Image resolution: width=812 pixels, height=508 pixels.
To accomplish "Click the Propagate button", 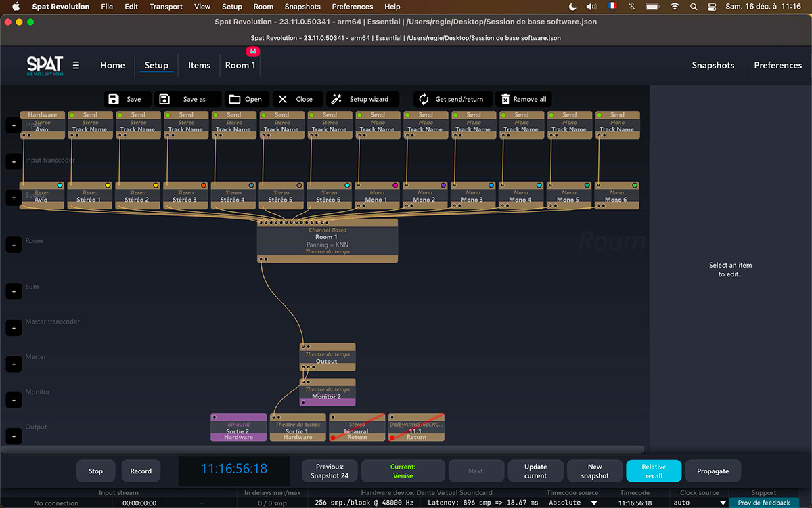I will (713, 471).
